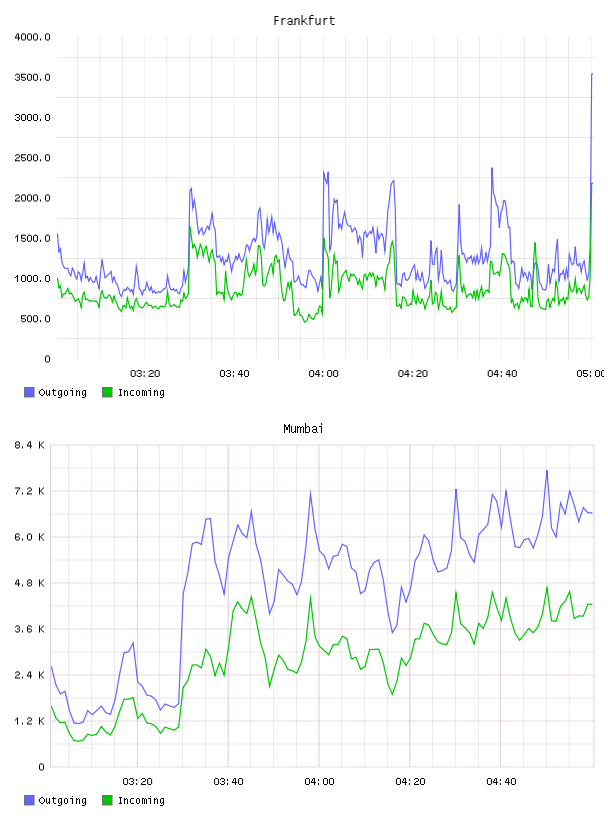Viewport: 608px width, 816px height.
Task: Click Frankfurt y-axis value 3000.0
Action: (33, 118)
